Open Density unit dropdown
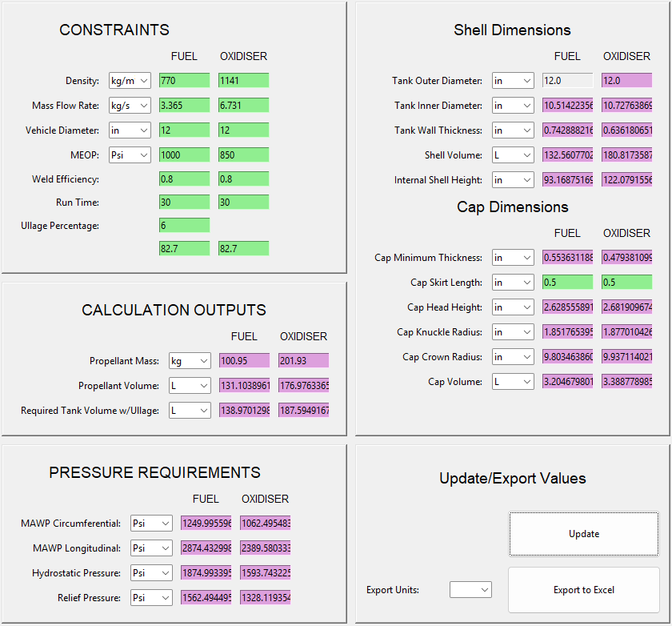672x626 pixels. pyautogui.click(x=130, y=81)
